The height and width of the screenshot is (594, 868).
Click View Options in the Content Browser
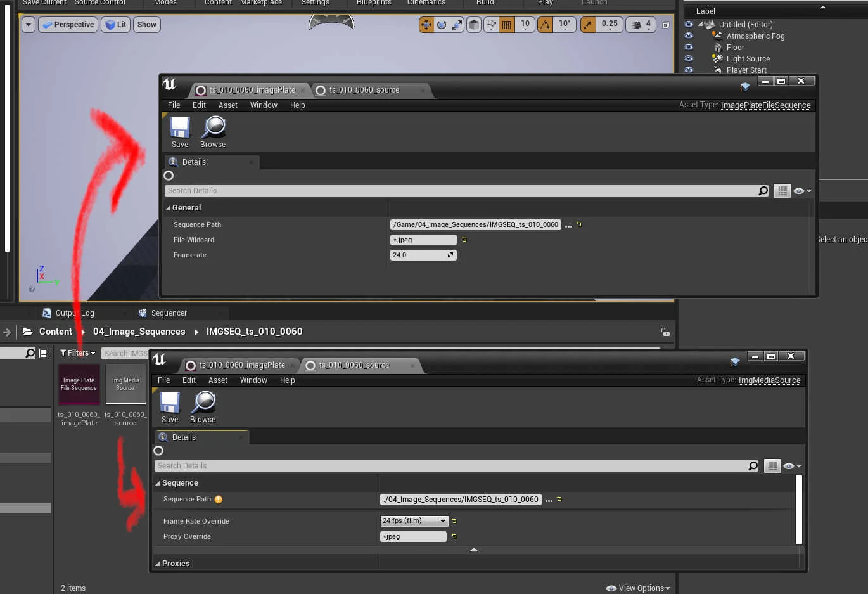(637, 588)
